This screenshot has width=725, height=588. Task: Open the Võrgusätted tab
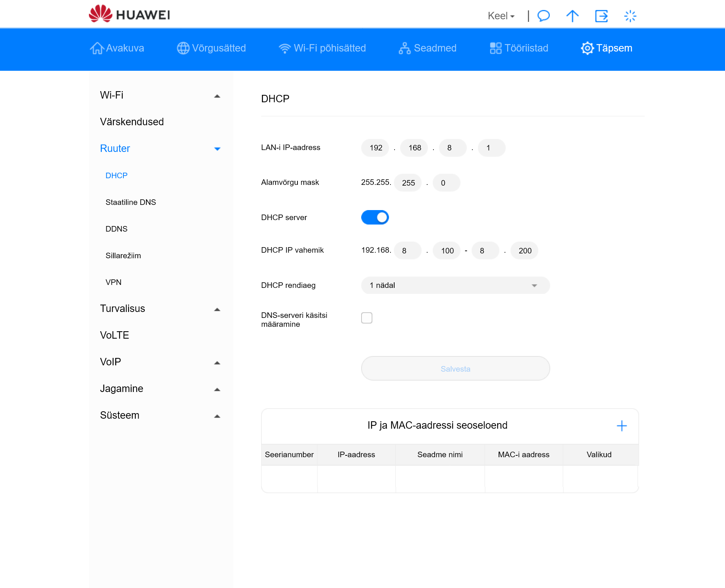tap(211, 48)
